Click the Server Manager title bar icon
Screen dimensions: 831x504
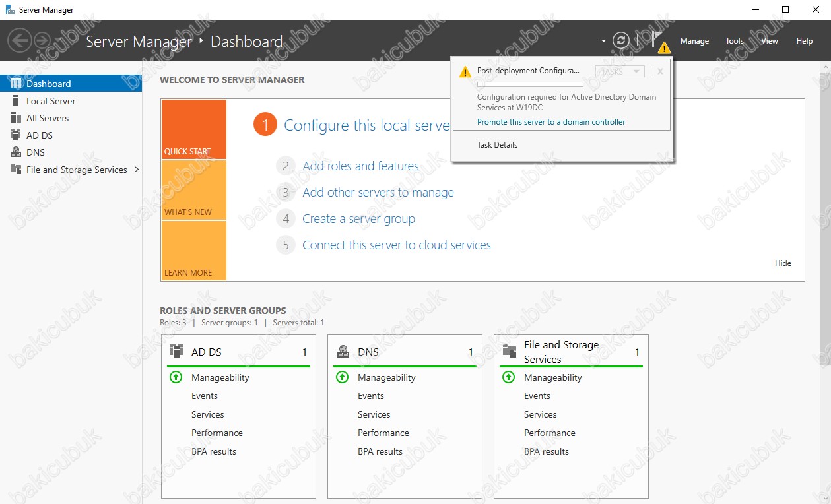[x=11, y=10]
